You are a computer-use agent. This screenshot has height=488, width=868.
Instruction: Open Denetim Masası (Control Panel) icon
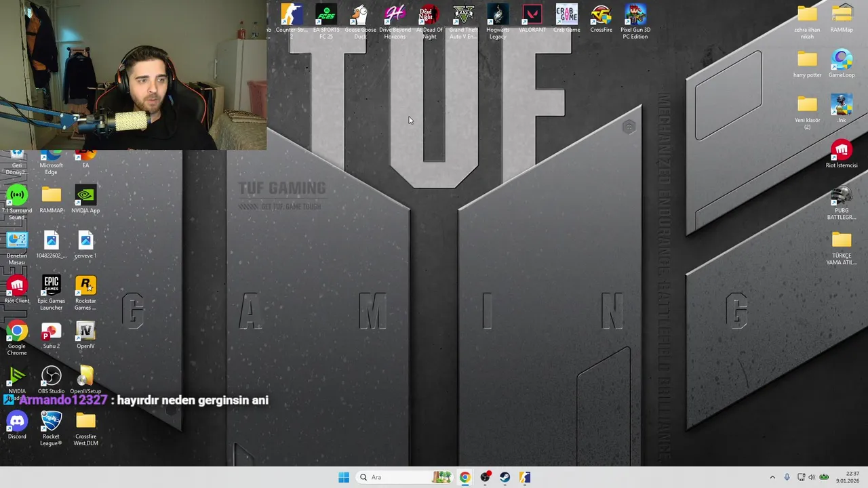(x=17, y=247)
